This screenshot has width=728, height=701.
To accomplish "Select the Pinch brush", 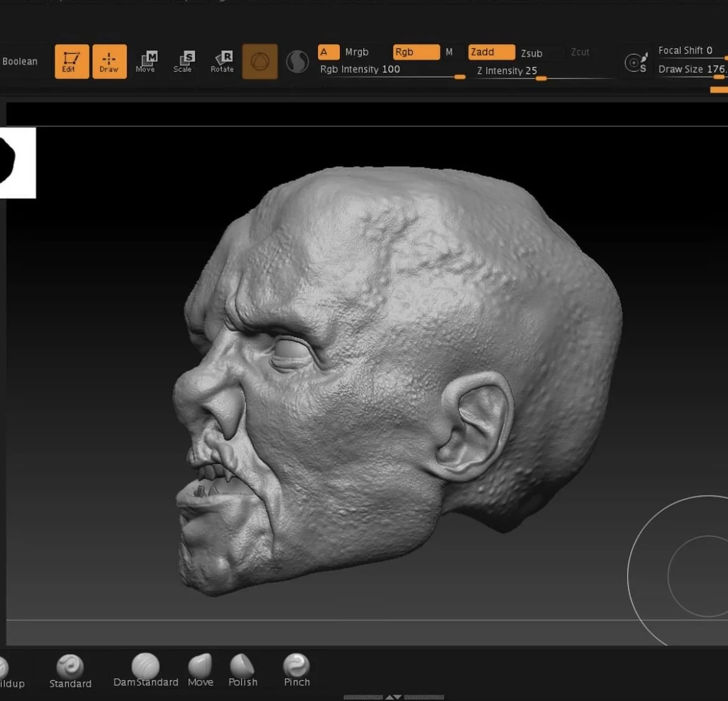I will pos(297,671).
